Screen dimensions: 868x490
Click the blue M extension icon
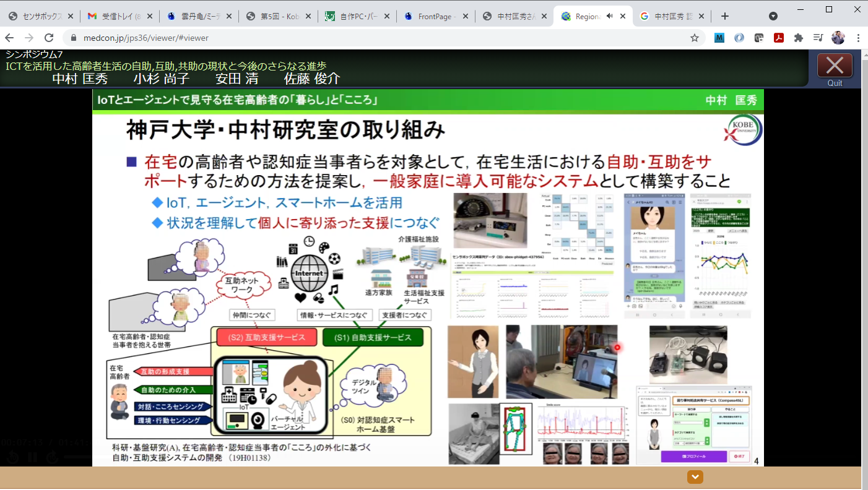click(x=719, y=38)
